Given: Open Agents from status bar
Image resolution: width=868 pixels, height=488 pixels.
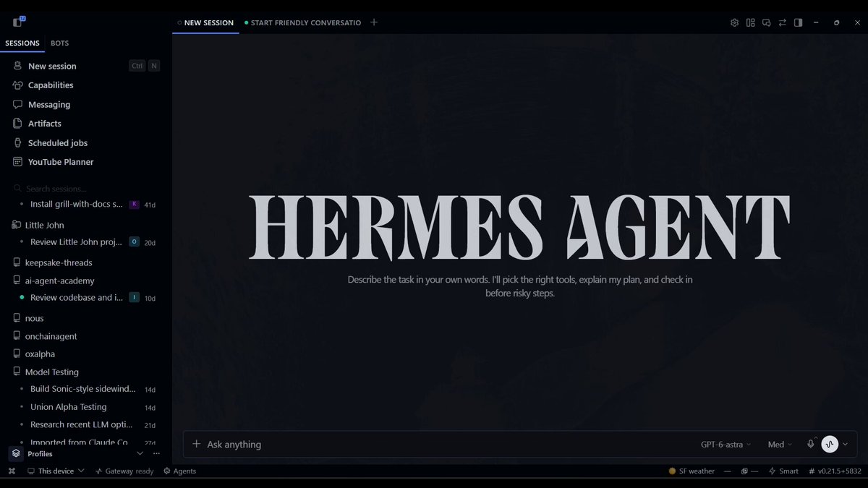Looking at the screenshot, I should coord(179,471).
